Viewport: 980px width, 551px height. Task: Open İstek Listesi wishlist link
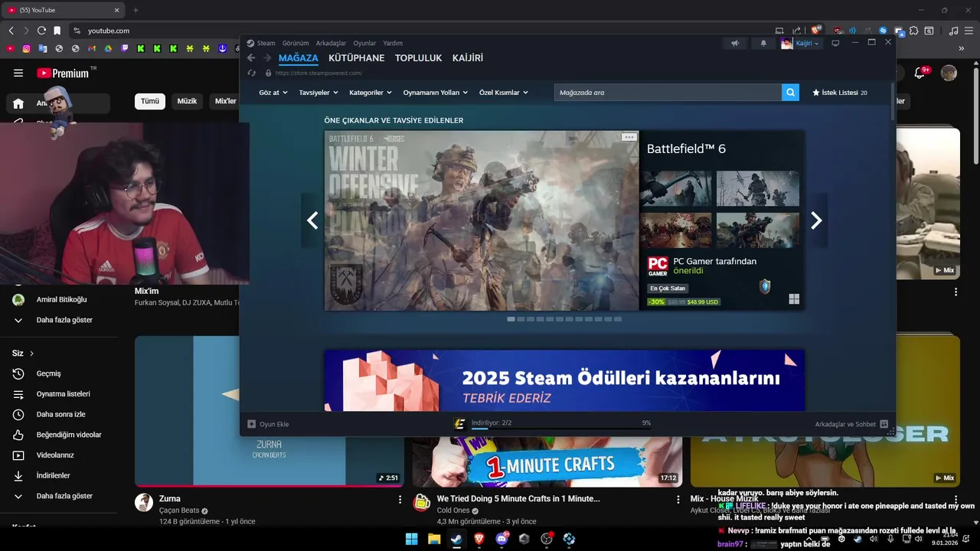pos(840,93)
